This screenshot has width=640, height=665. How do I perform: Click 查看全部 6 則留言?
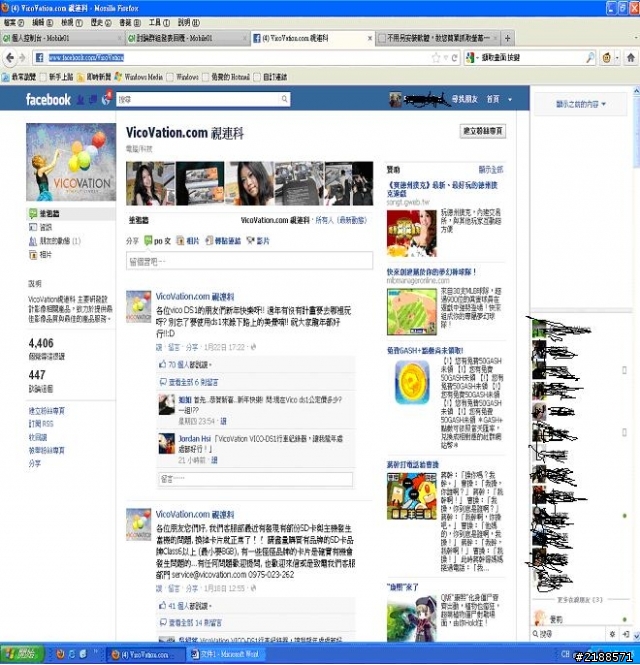click(x=193, y=382)
